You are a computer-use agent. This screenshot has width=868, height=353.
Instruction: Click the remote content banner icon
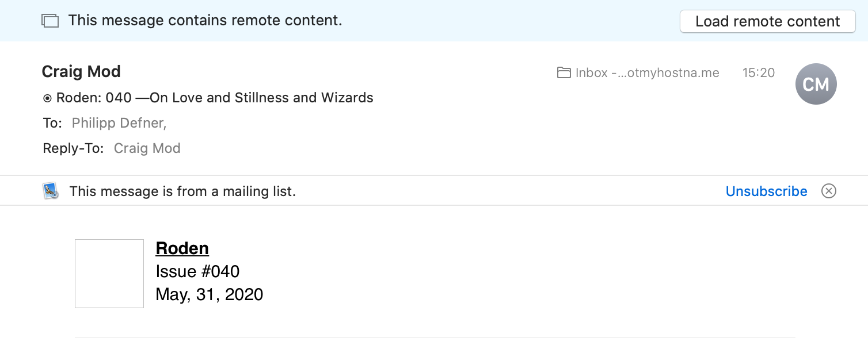(51, 21)
